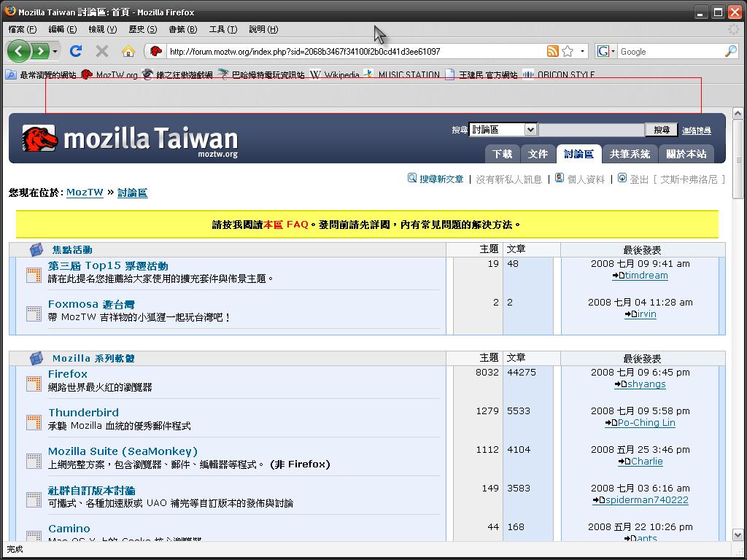Click the Stop loading icon
This screenshot has height=560, width=747.
pyautogui.click(x=102, y=51)
